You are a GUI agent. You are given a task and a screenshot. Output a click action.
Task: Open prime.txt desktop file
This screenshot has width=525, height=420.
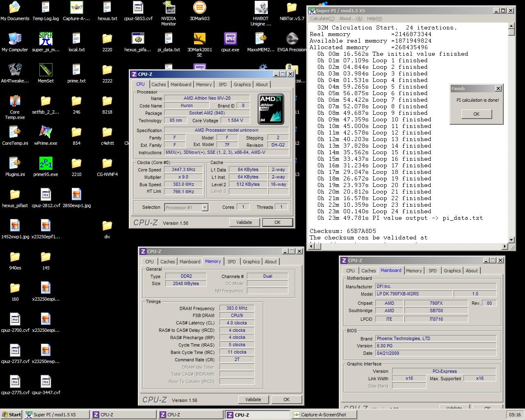(x=76, y=74)
